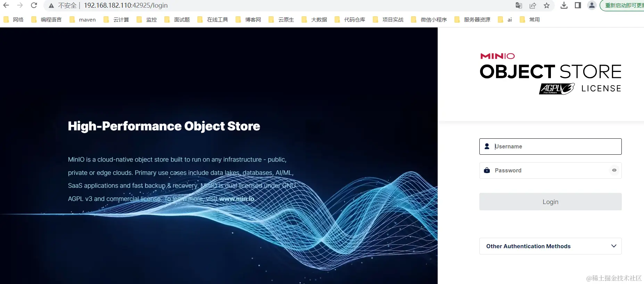The height and width of the screenshot is (284, 644).
Task: Click the user icon in Username field
Action: click(x=487, y=146)
